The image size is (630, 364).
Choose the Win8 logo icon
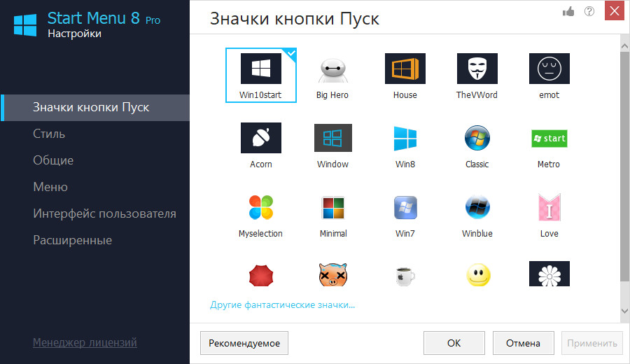[405, 139]
